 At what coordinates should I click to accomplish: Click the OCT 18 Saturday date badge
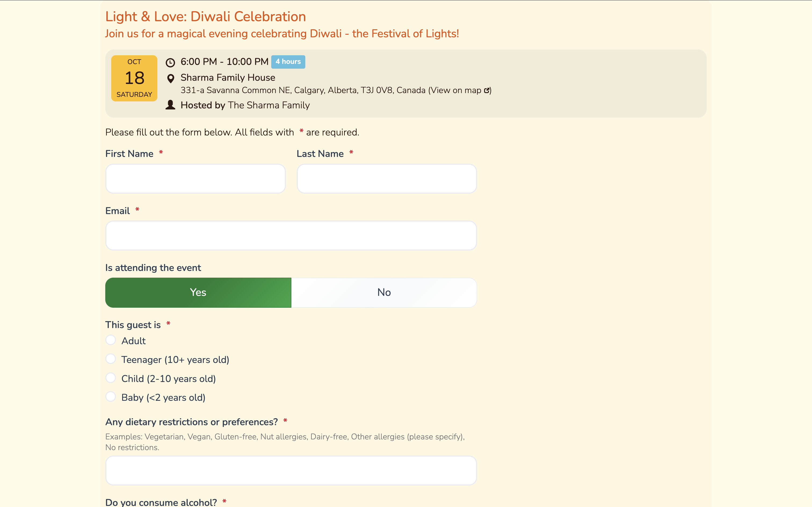(134, 78)
